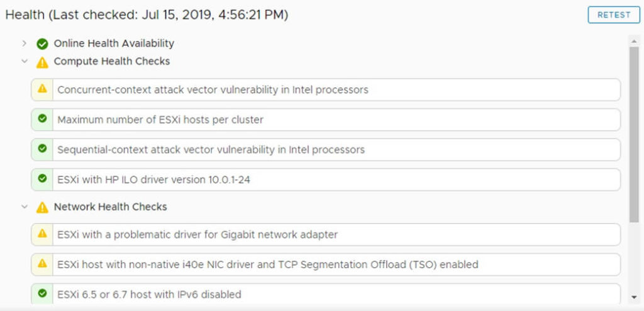Click the green check on the IPv6 disabled row
The image size is (644, 311).
click(42, 293)
